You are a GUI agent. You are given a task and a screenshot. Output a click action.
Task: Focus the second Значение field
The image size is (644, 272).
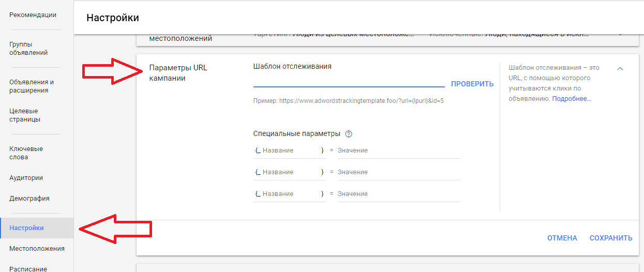coord(399,172)
